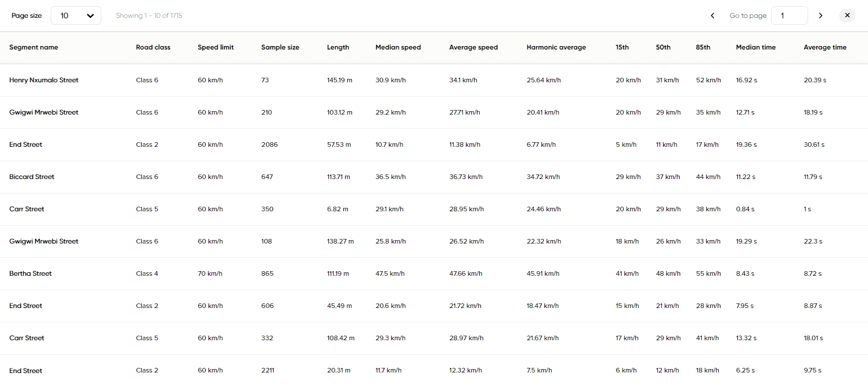Sort by Segment name column header
This screenshot has width=868, height=384.
[33, 47]
